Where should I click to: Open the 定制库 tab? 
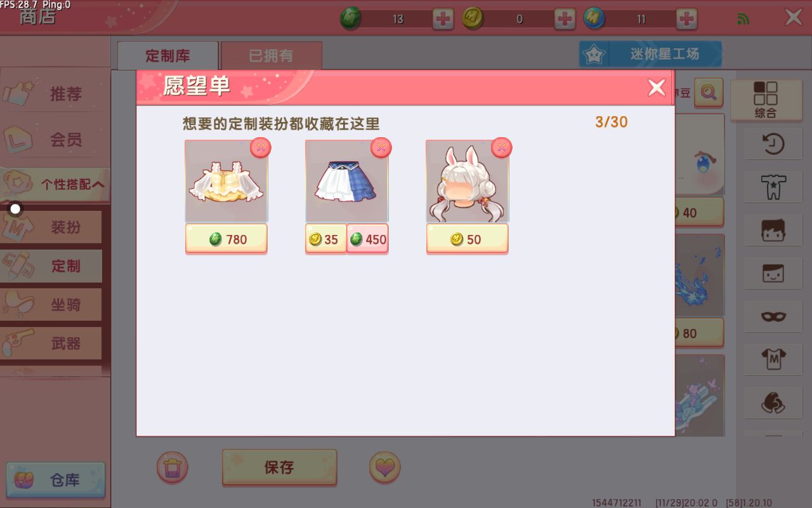pyautogui.click(x=167, y=56)
